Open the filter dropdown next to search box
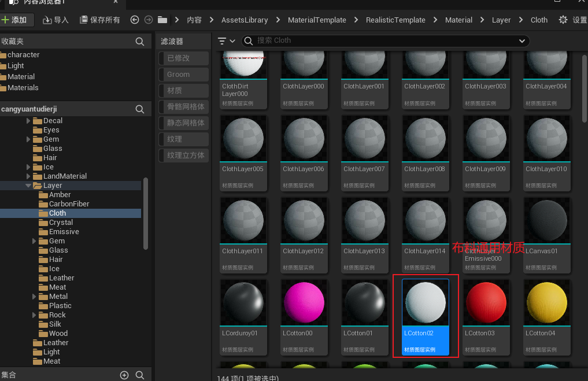Image resolution: width=588 pixels, height=381 pixels. coord(226,41)
